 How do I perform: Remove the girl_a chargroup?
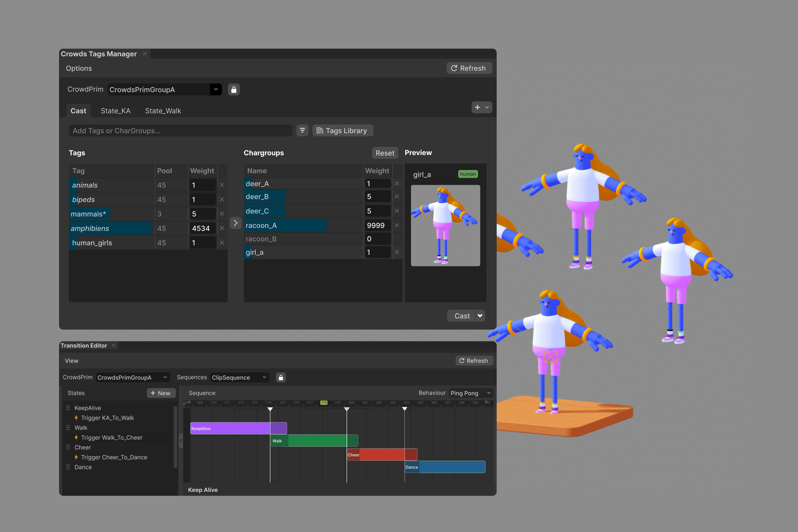(x=397, y=252)
